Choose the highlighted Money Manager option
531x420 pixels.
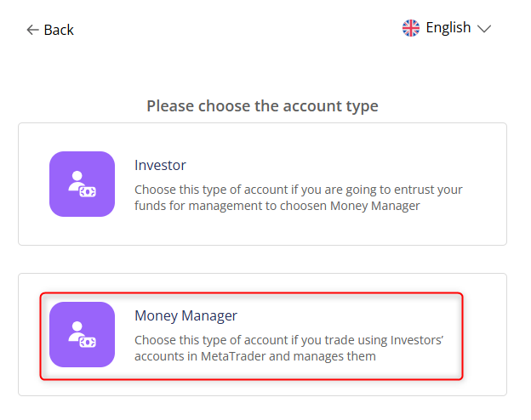252,336
